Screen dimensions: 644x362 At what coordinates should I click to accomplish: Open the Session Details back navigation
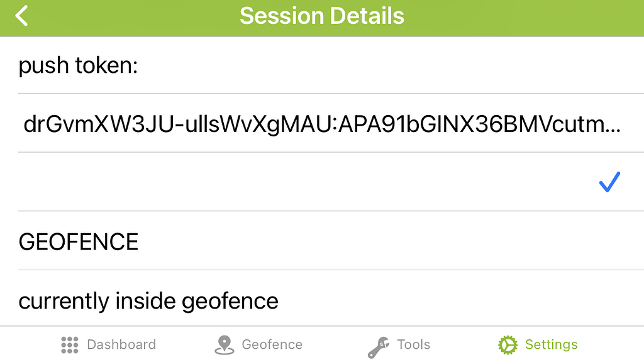click(x=21, y=16)
